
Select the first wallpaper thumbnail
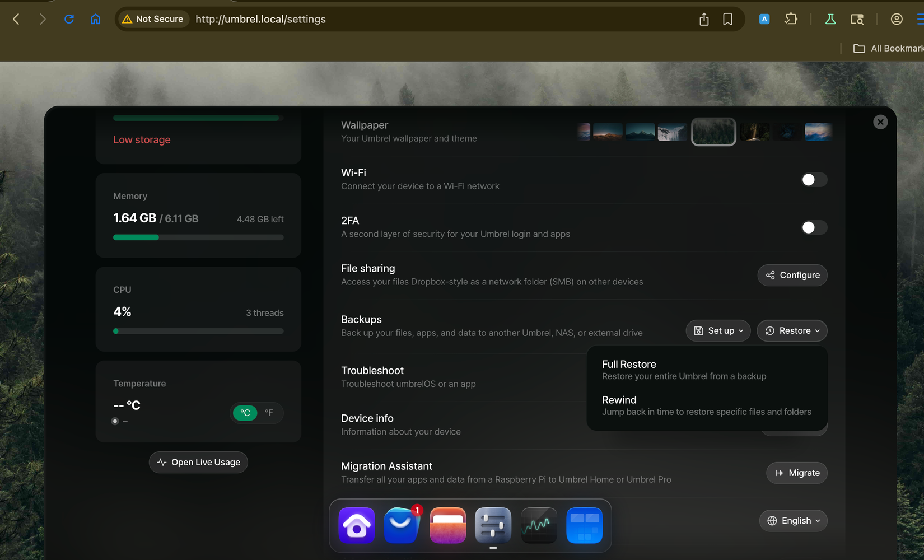point(584,132)
